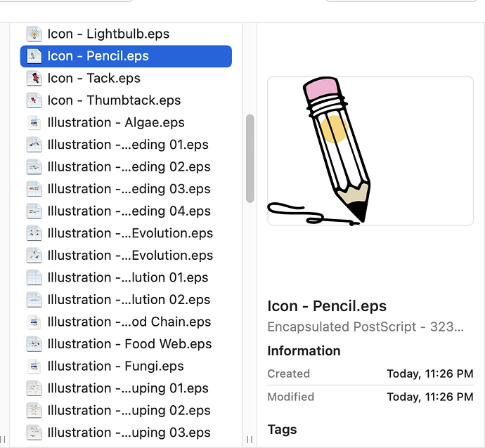Click the file list vertical scrollbar

(x=250, y=159)
